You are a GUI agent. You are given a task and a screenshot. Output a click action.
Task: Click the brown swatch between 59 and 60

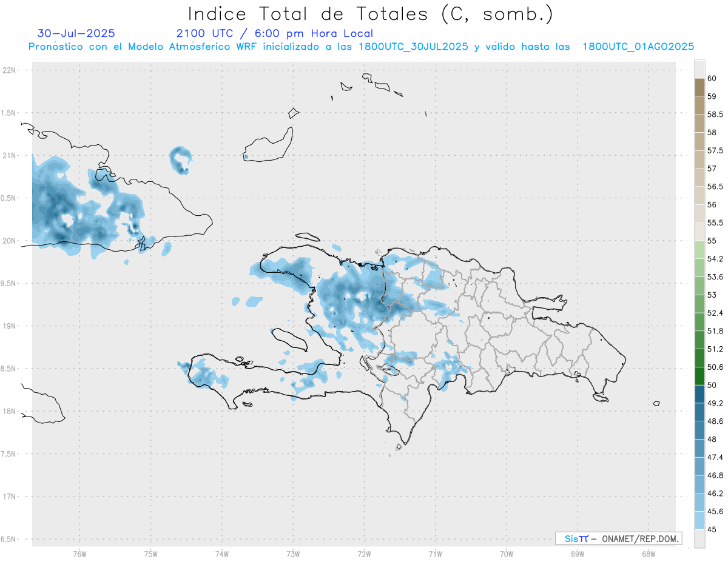[x=699, y=87]
